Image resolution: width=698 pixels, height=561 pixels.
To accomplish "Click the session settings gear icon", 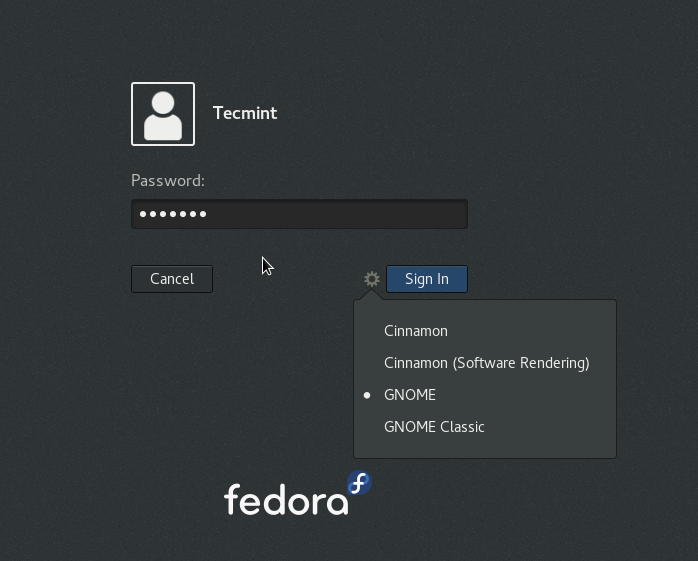I will 372,279.
